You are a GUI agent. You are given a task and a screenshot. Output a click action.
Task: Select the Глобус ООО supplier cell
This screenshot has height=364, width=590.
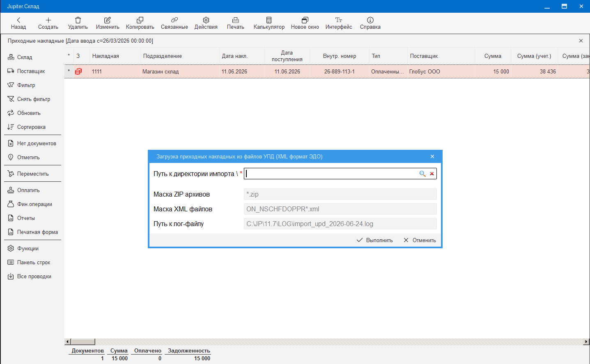[x=441, y=71]
